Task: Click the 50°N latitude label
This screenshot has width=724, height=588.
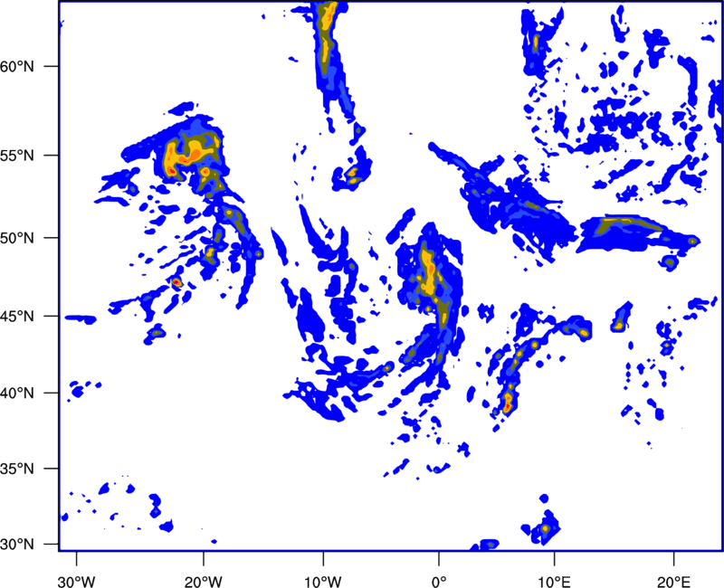Action: [x=17, y=238]
